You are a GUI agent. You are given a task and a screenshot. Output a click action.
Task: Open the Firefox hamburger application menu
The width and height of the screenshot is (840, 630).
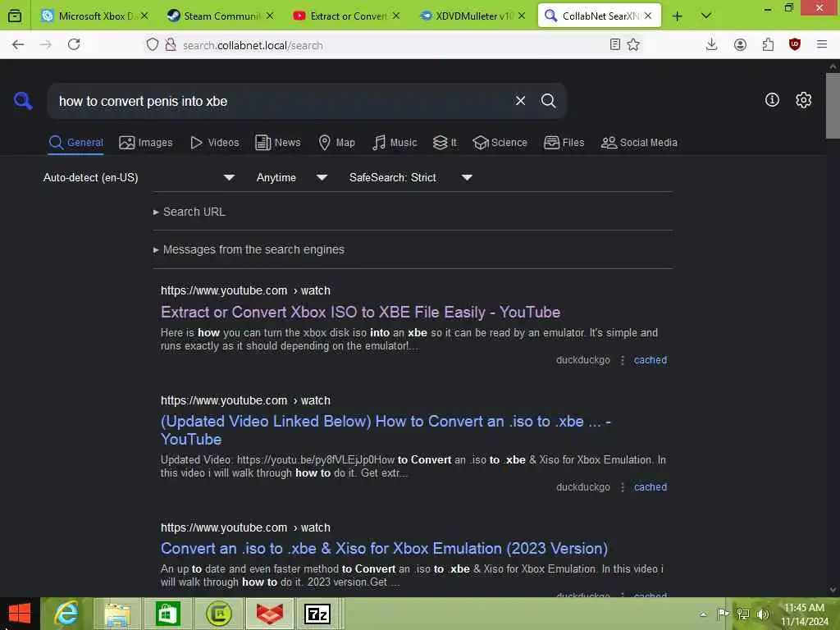(822, 44)
